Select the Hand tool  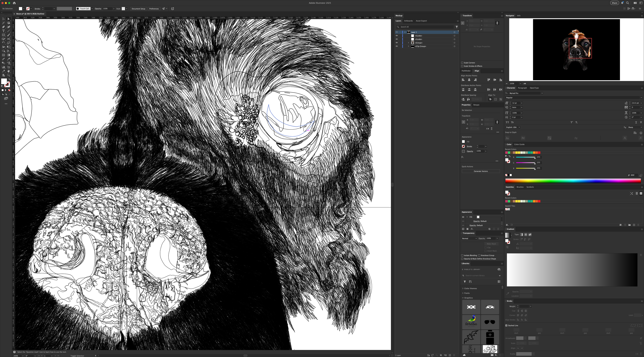[9, 71]
